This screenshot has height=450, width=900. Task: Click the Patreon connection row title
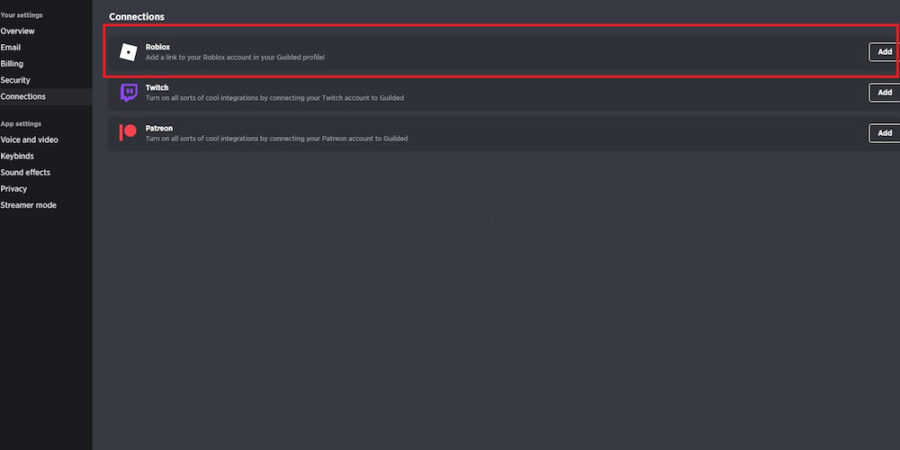click(x=159, y=129)
